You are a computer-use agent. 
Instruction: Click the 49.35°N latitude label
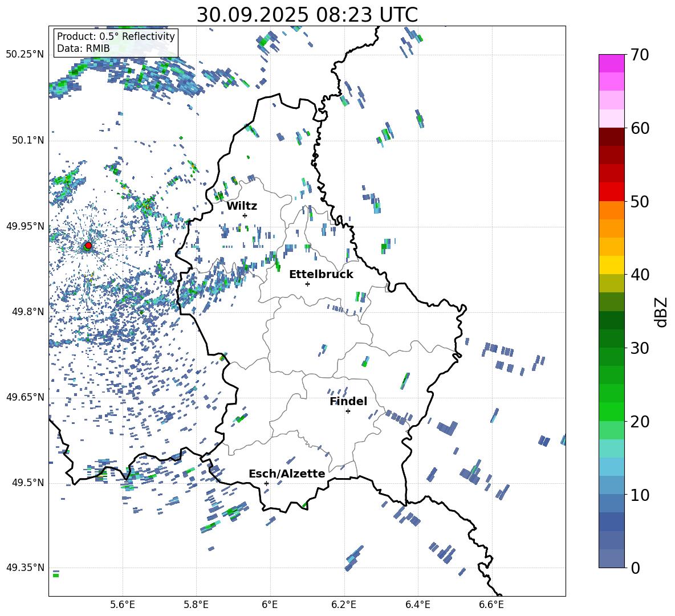click(25, 568)
